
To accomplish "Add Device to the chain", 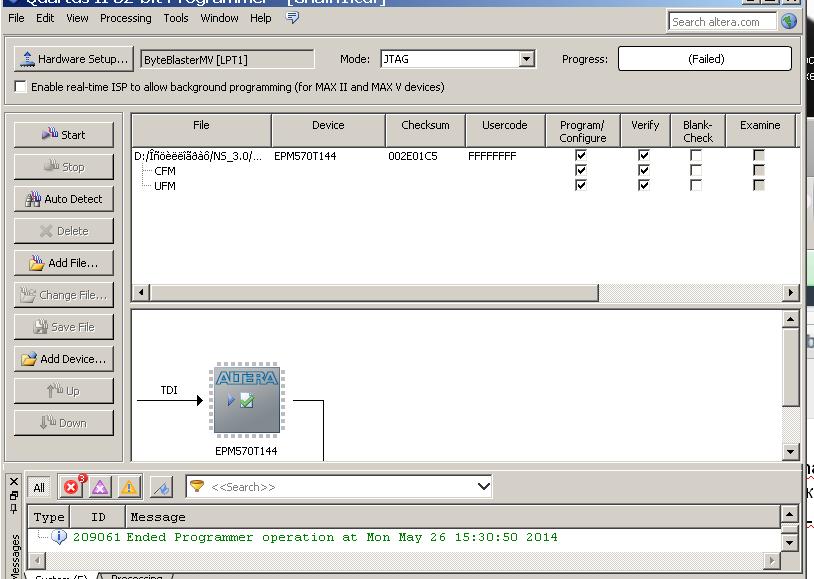I will [63, 359].
